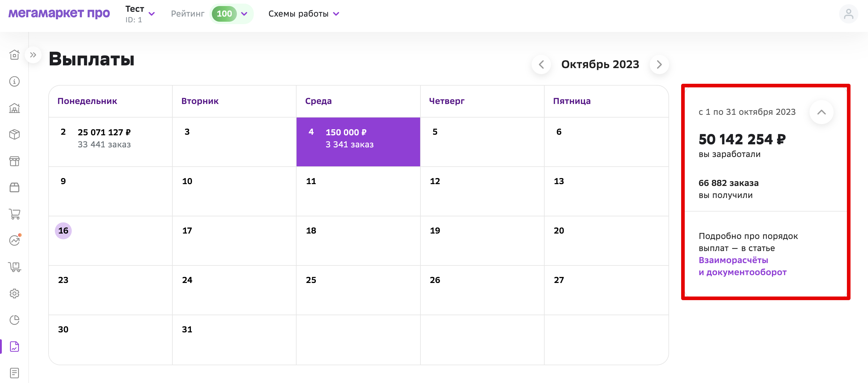Open the user profile avatar

(x=848, y=14)
